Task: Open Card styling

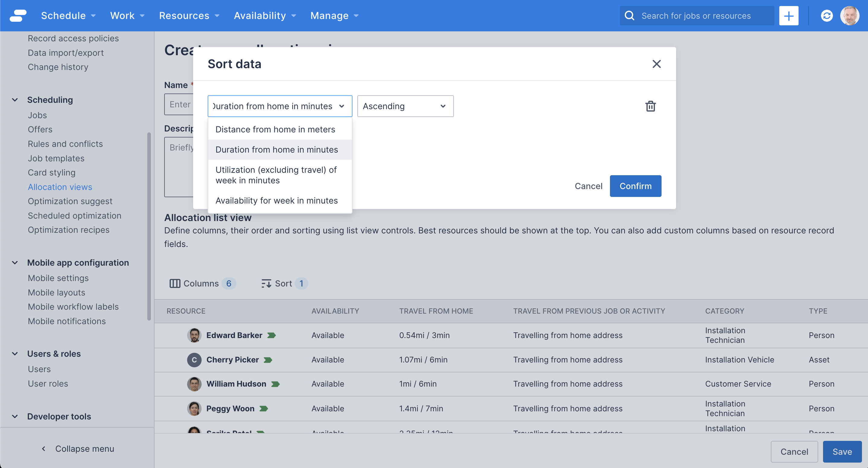Action: click(x=52, y=172)
